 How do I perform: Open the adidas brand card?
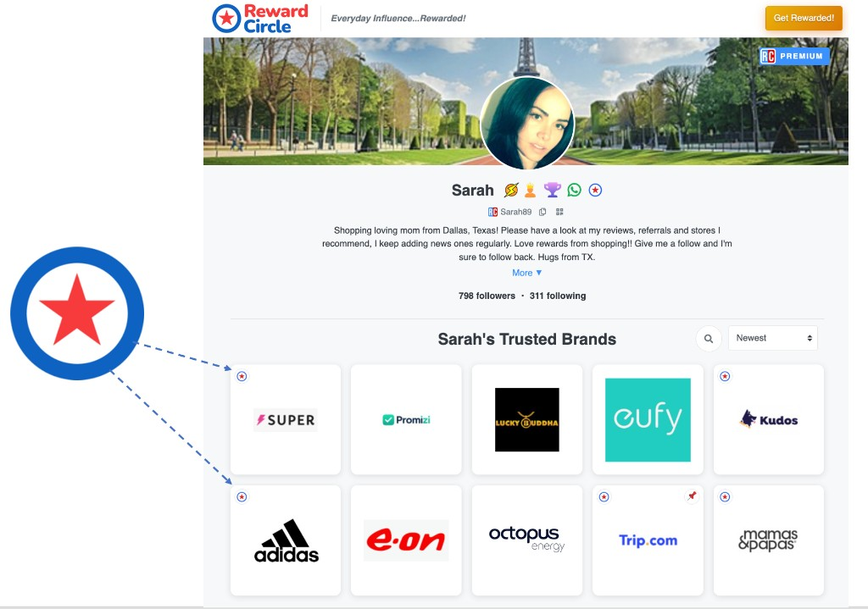(x=286, y=540)
